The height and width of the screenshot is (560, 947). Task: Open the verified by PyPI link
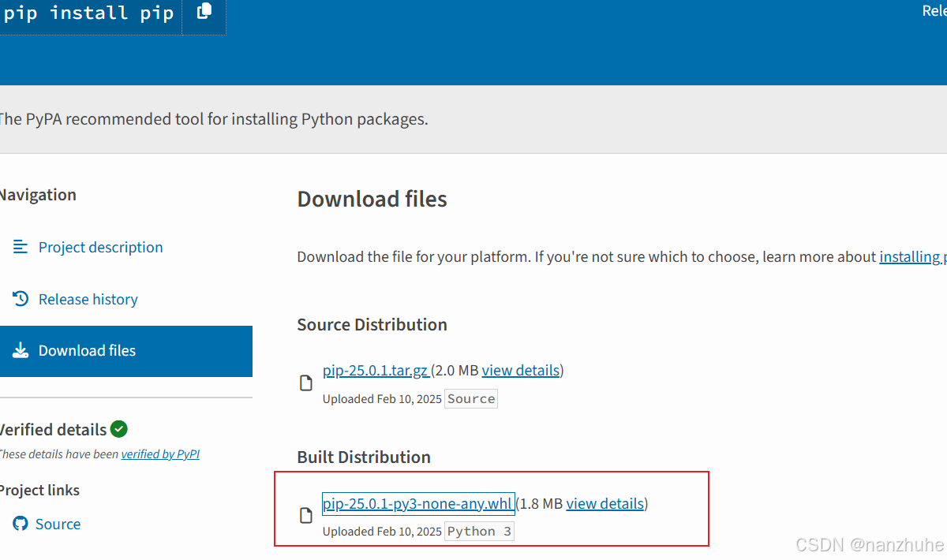point(160,454)
